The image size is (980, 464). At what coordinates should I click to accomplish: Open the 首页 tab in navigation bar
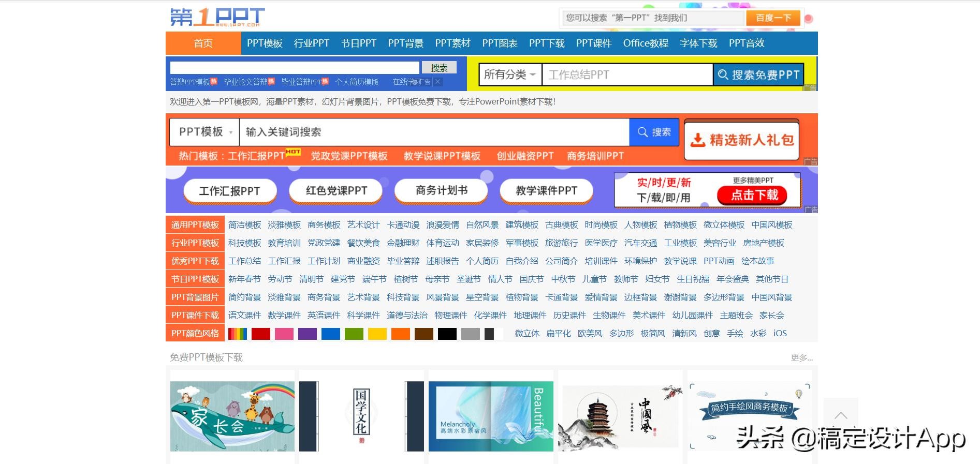pyautogui.click(x=203, y=43)
